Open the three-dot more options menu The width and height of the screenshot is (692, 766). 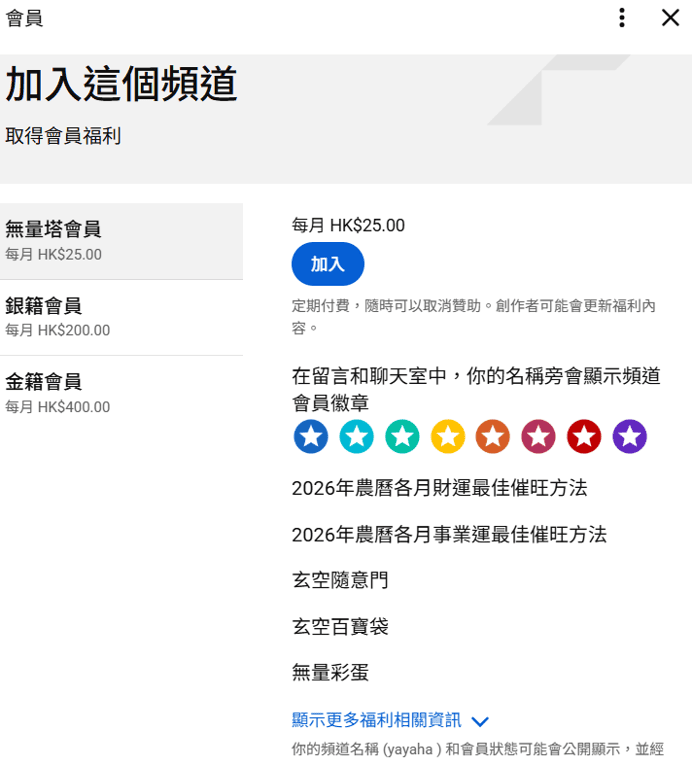click(x=622, y=18)
